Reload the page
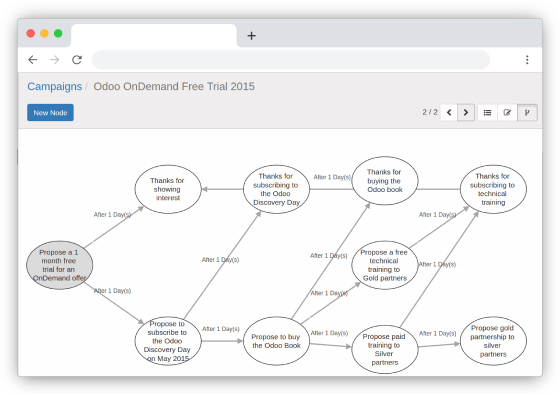 click(77, 60)
